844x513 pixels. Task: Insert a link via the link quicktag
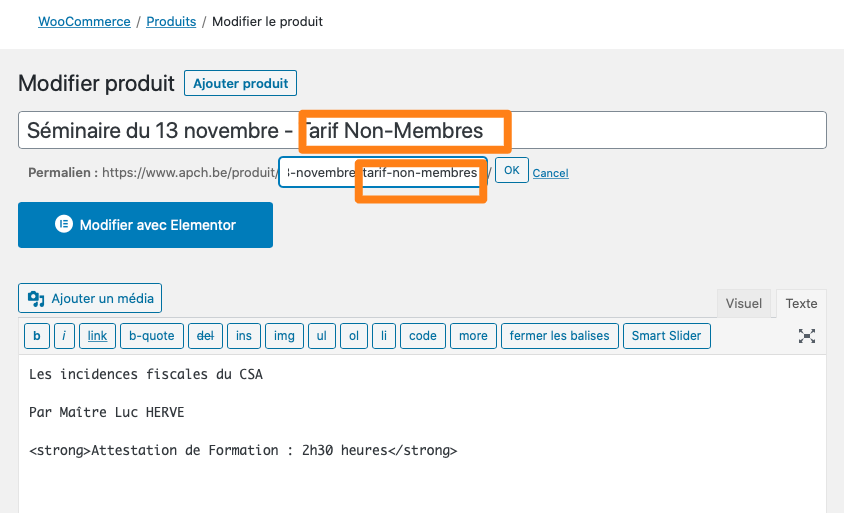[x=97, y=336]
